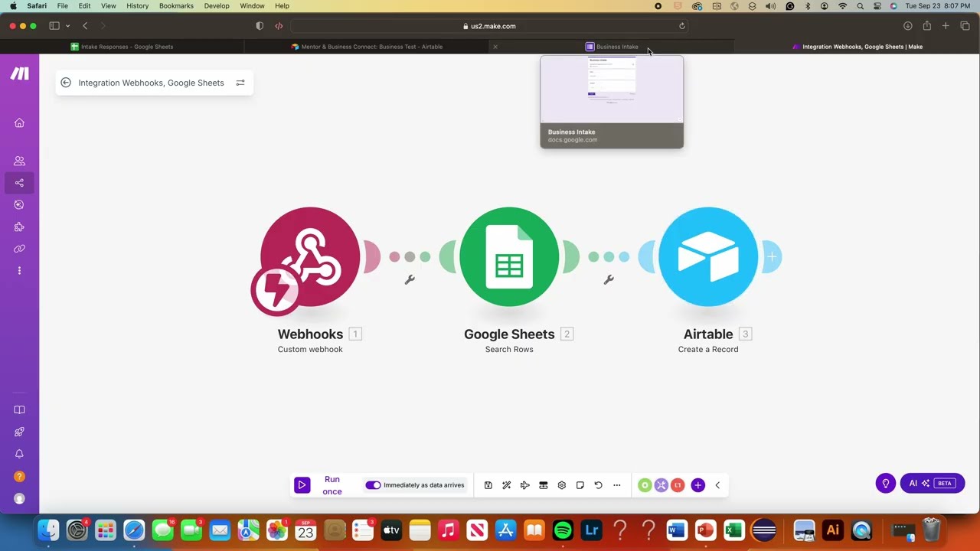Open the Bookmarks menu

[176, 6]
